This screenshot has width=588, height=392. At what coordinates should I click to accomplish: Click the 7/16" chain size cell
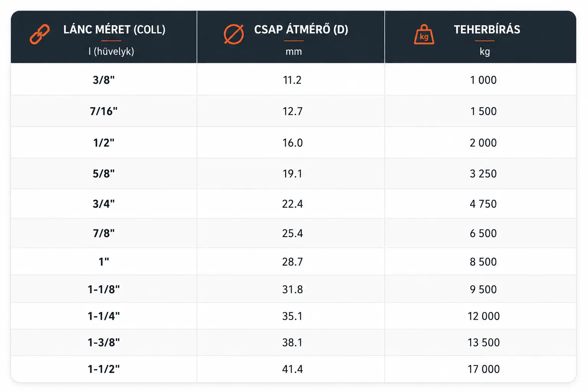click(x=104, y=111)
